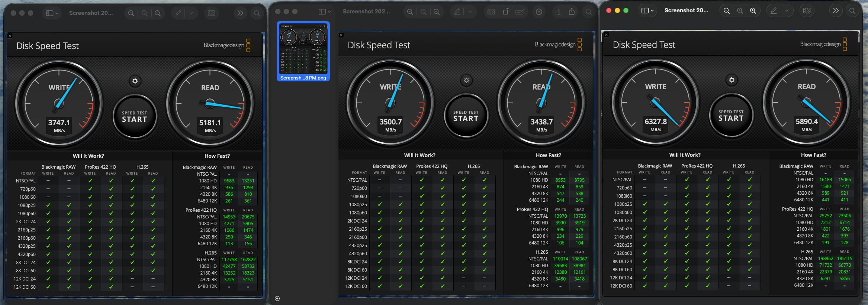This screenshot has width=868, height=305.
Task: Set actual size in active Preview window
Action: click(740, 11)
